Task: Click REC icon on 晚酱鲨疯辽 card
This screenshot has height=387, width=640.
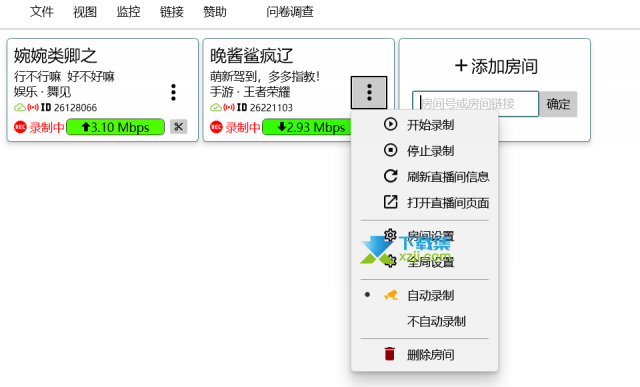Action: coord(216,127)
